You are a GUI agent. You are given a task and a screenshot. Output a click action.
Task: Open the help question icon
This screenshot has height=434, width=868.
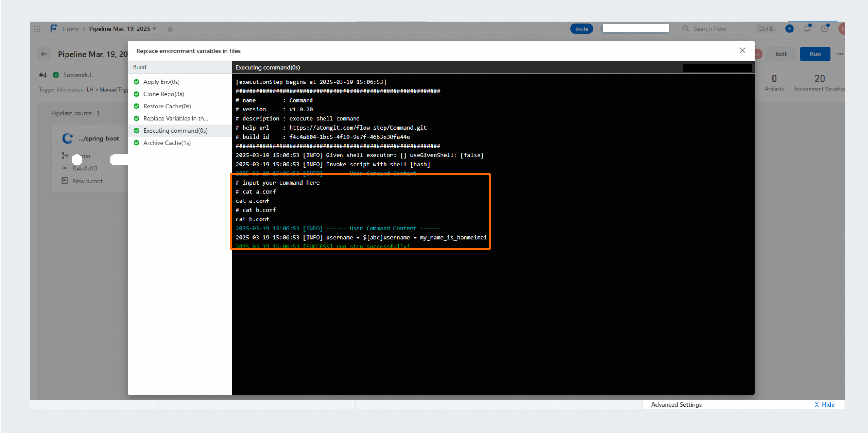tap(824, 29)
